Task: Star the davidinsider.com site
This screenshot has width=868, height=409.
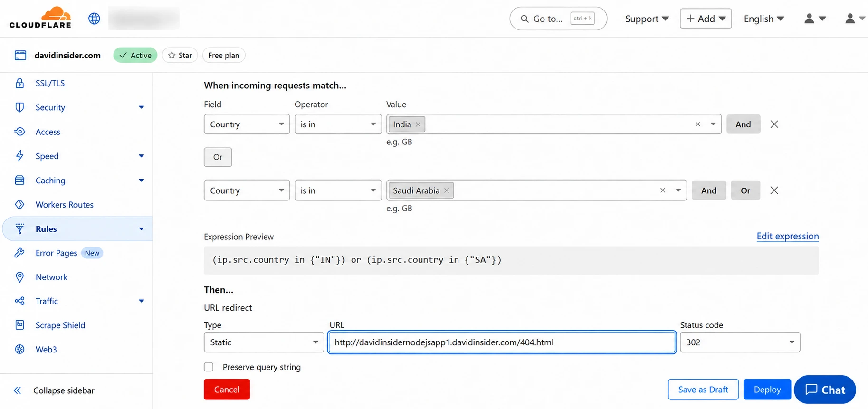Action: coord(180,55)
